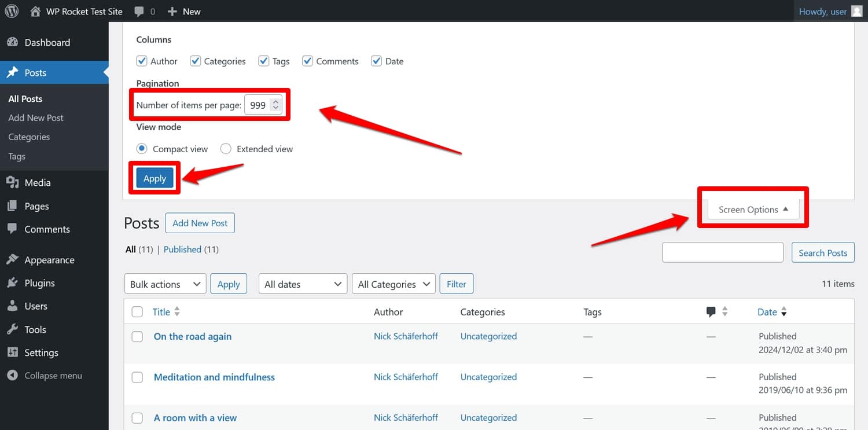Check 'A room with a view' checkbox

[137, 418]
